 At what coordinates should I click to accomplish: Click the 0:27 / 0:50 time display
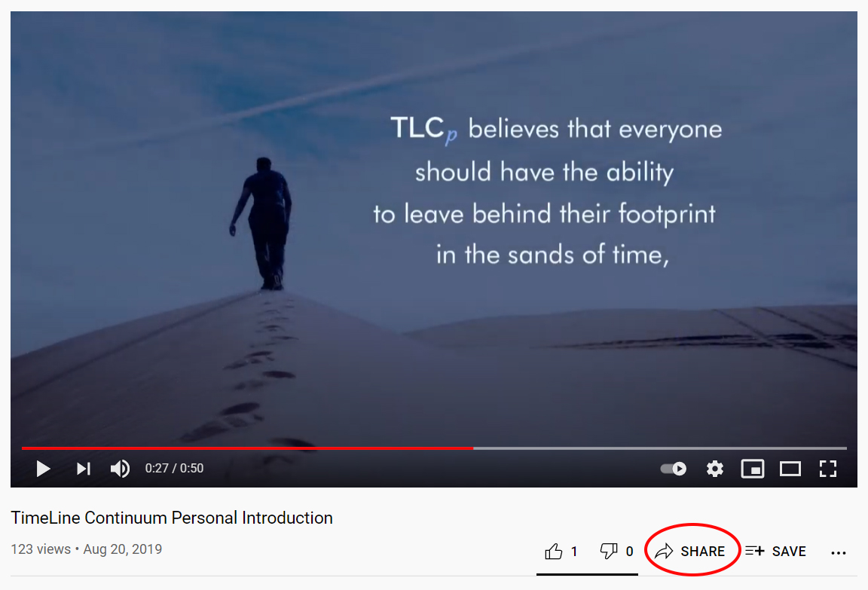tap(174, 468)
